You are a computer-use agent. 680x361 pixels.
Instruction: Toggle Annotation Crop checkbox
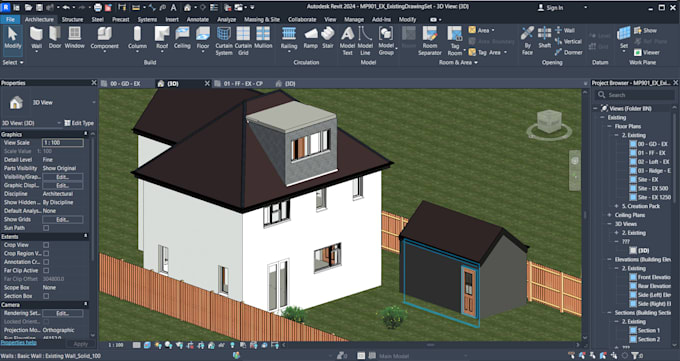coord(46,262)
